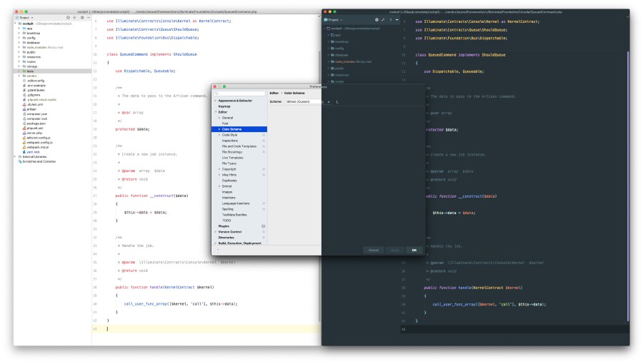Hide the light Project panel with the minus icon
The height and width of the screenshot is (364, 643).
89,18
